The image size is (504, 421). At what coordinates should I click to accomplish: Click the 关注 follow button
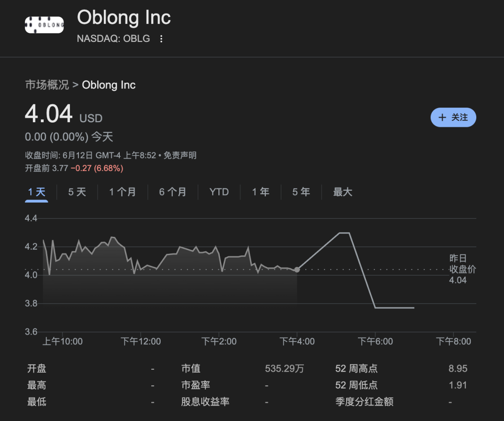pyautogui.click(x=453, y=117)
